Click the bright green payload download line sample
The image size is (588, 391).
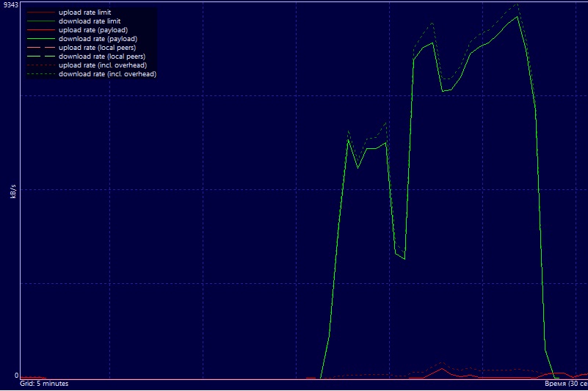(40, 40)
